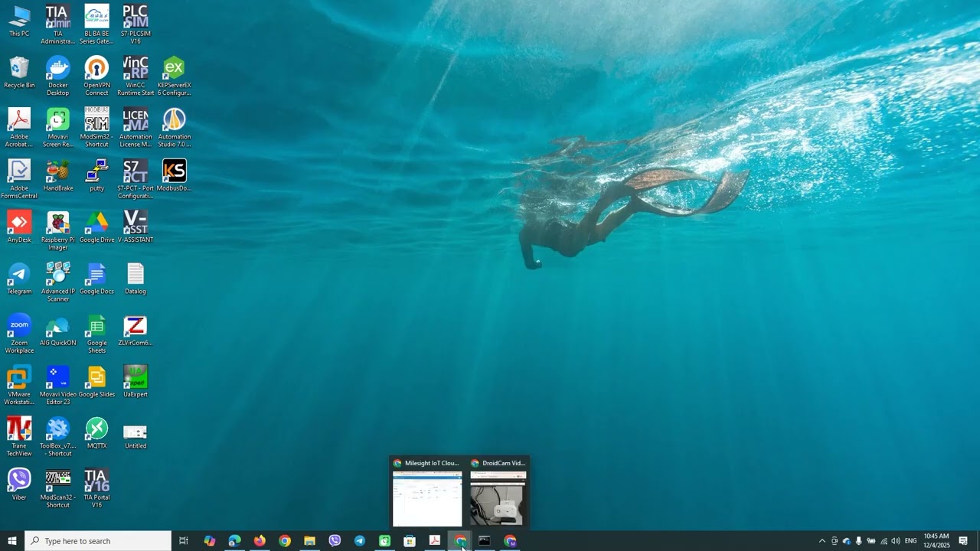Open the volume control in system tray
This screenshot has height=551, width=980.
(x=896, y=541)
